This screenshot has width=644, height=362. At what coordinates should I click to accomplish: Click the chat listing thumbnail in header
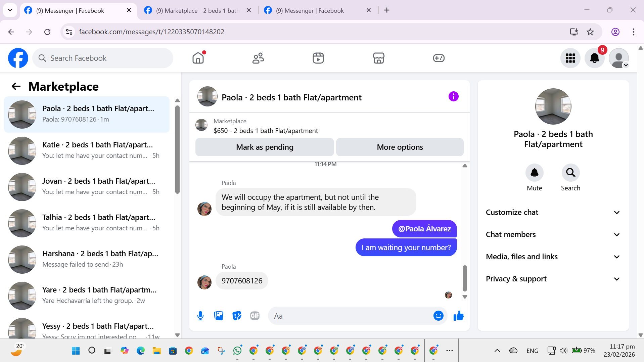(207, 97)
